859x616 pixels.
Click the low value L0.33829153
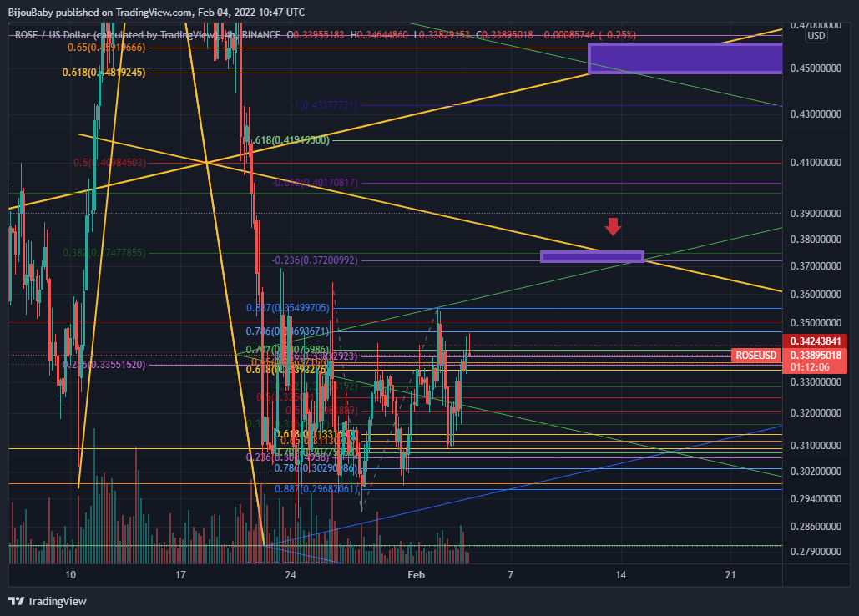[442, 34]
